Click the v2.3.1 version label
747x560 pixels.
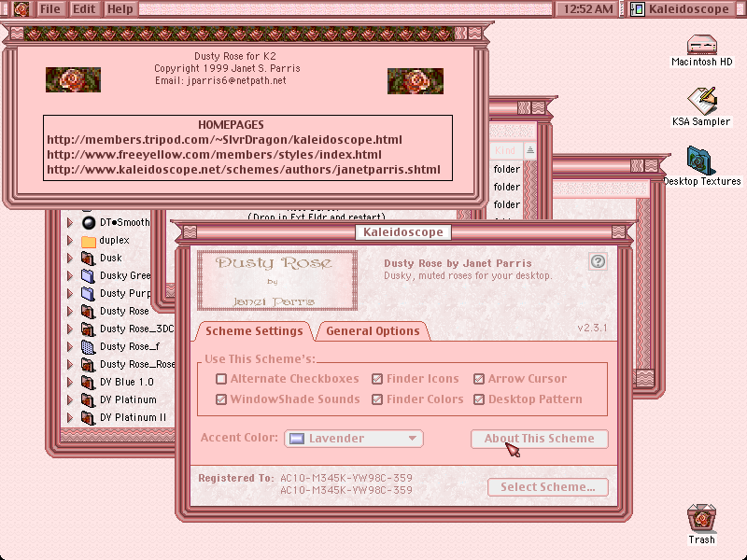pyautogui.click(x=592, y=328)
